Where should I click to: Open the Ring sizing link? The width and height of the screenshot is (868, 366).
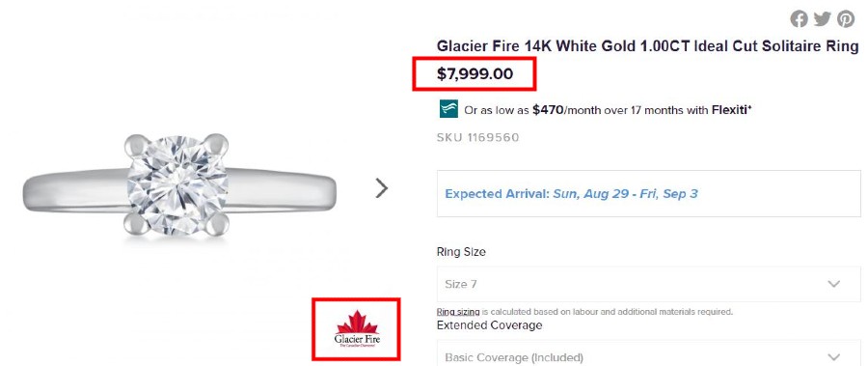(x=458, y=312)
